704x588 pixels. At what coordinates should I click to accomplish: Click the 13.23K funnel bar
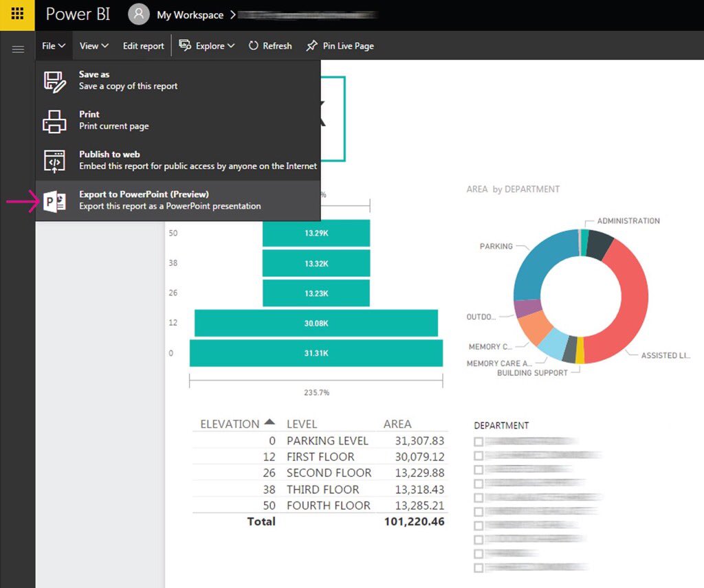tap(316, 293)
